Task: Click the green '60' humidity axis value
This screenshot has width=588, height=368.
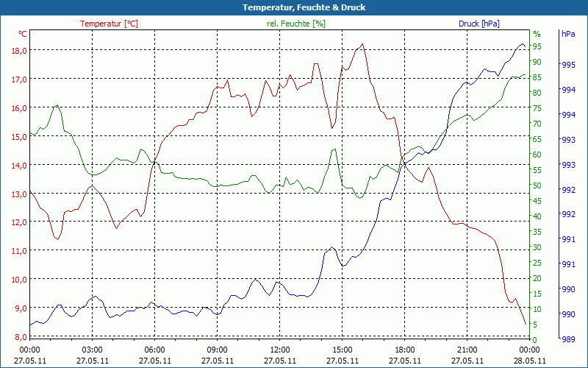Action: pyautogui.click(x=537, y=155)
